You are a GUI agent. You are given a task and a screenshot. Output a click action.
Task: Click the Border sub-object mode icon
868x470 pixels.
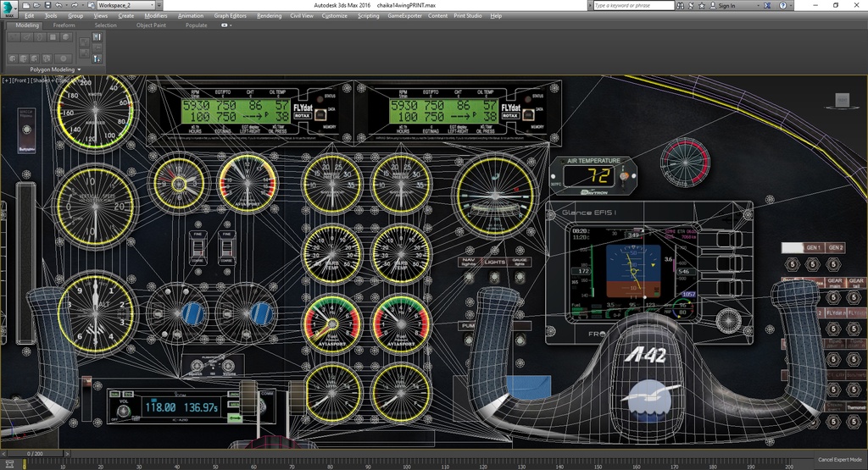[40, 37]
